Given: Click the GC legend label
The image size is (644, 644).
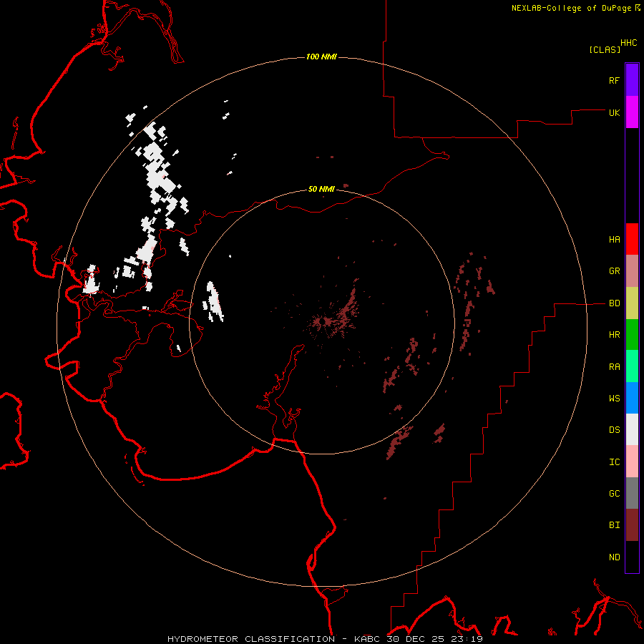Looking at the screenshot, I should coord(614,494).
